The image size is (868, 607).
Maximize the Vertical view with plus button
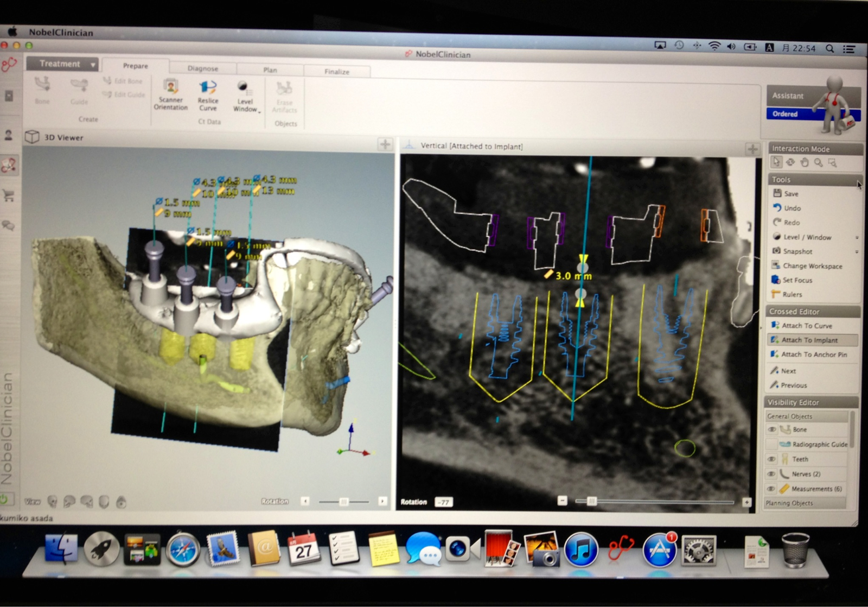tap(752, 149)
